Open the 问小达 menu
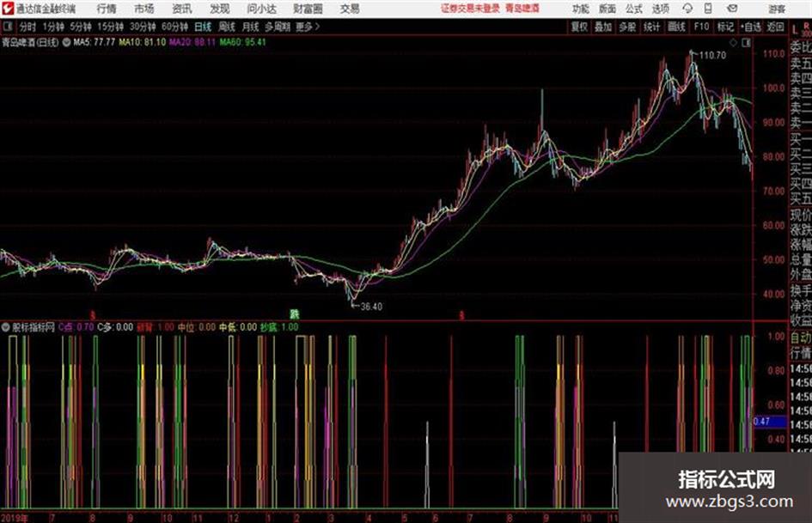Image resolution: width=812 pixels, height=523 pixels. (261, 9)
